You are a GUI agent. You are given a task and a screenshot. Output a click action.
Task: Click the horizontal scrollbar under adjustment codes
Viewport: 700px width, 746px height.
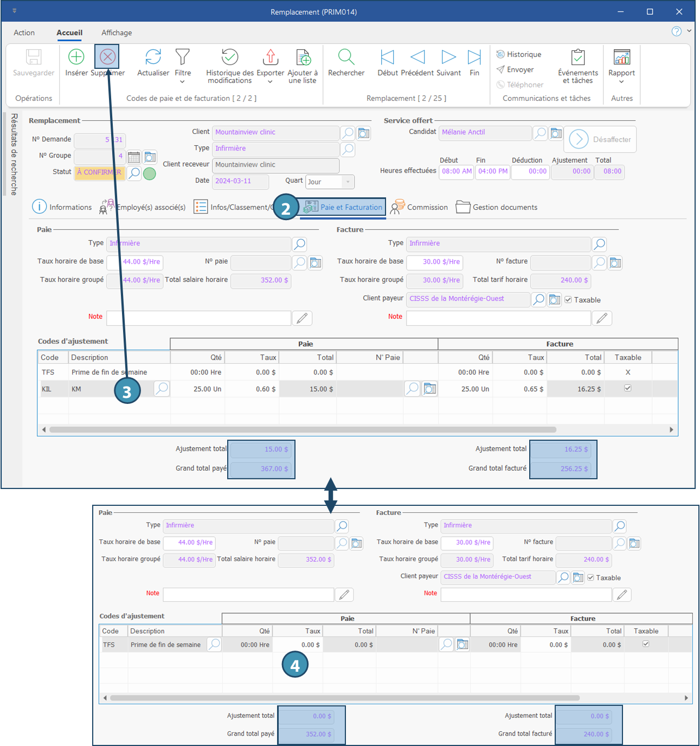coord(303,429)
